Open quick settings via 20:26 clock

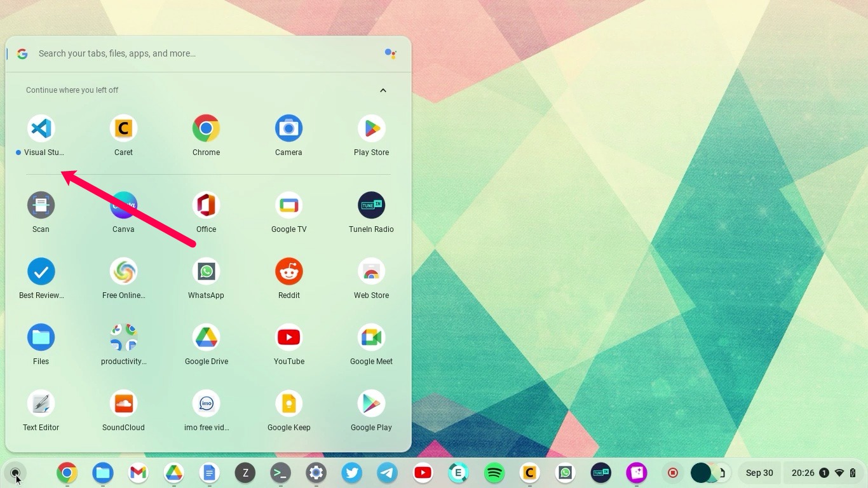[824, 473]
